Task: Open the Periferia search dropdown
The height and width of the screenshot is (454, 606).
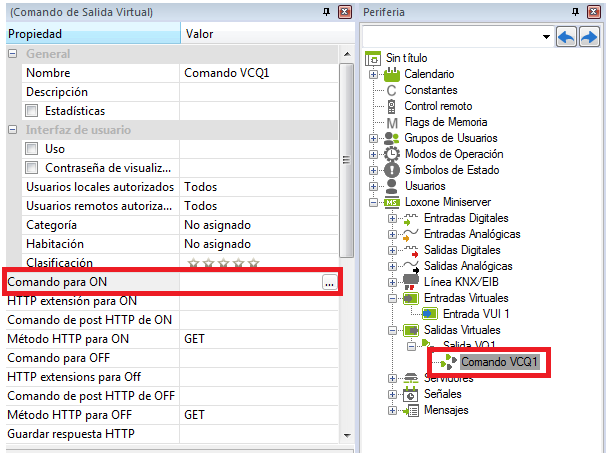Action: point(546,37)
